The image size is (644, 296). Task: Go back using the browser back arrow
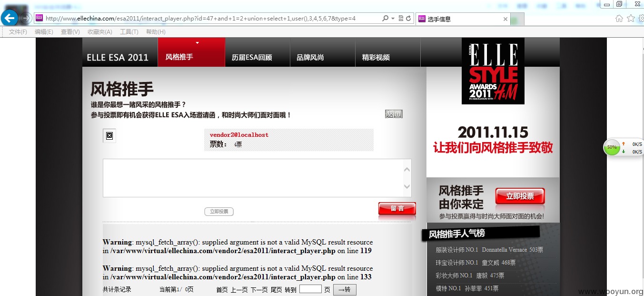click(10, 18)
